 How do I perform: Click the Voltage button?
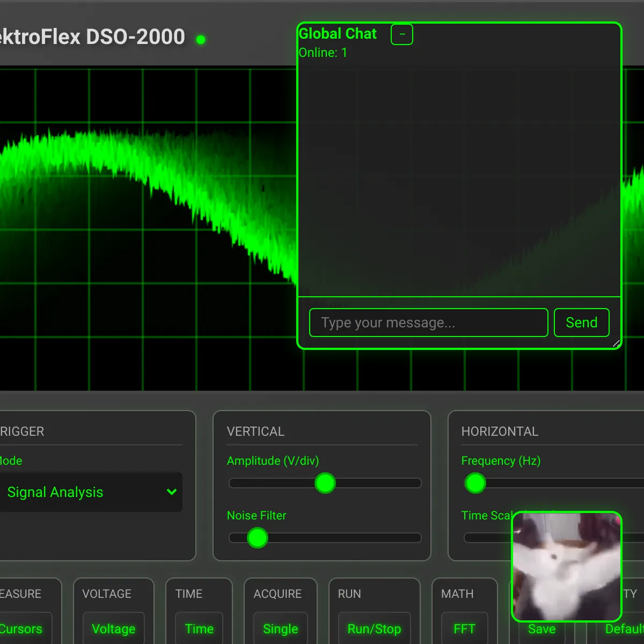(114, 628)
